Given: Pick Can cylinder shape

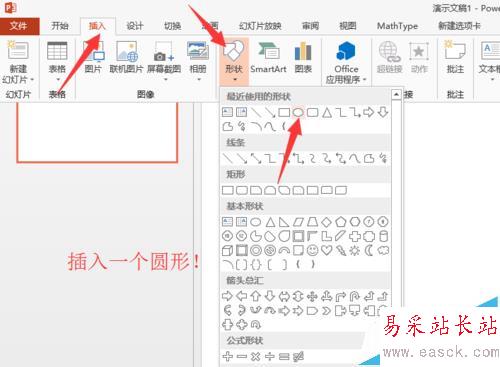Looking at the screenshot, I should 383,236.
